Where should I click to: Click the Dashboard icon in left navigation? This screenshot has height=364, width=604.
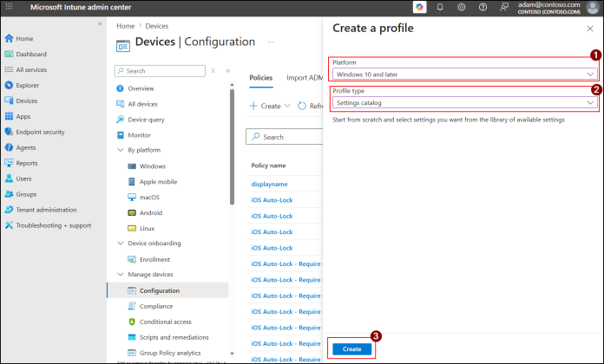[9, 54]
